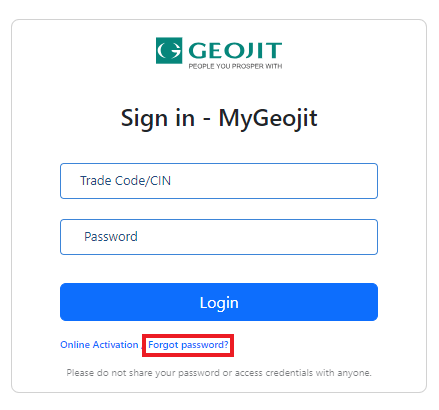Click the password sharing warning text
Viewport: 439px width, 410px height.
(x=219, y=373)
